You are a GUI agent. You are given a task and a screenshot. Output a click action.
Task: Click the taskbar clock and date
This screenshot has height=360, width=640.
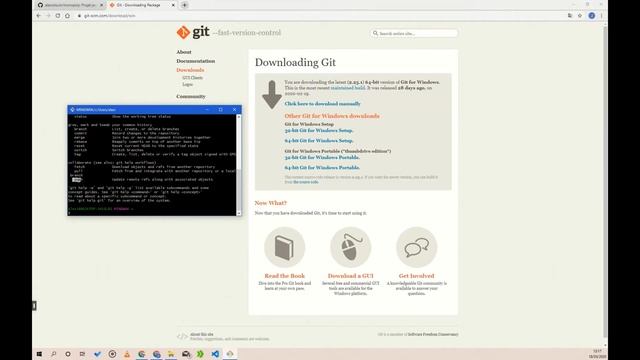pyautogui.click(x=597, y=354)
